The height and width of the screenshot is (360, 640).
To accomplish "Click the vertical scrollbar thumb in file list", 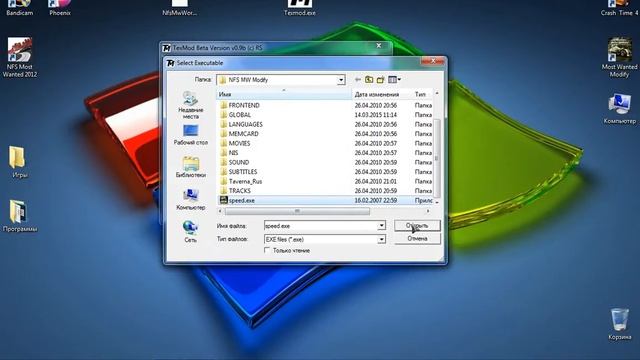I will 437,158.
